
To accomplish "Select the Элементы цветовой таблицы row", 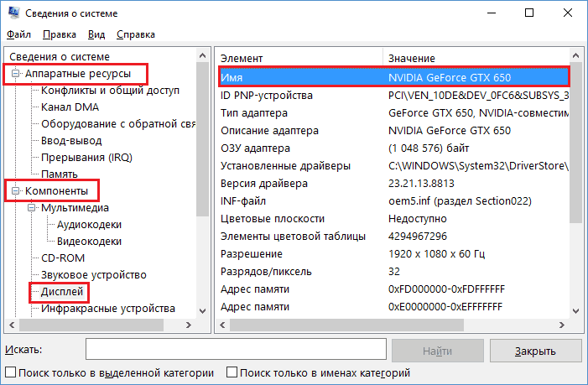I will 393,237.
